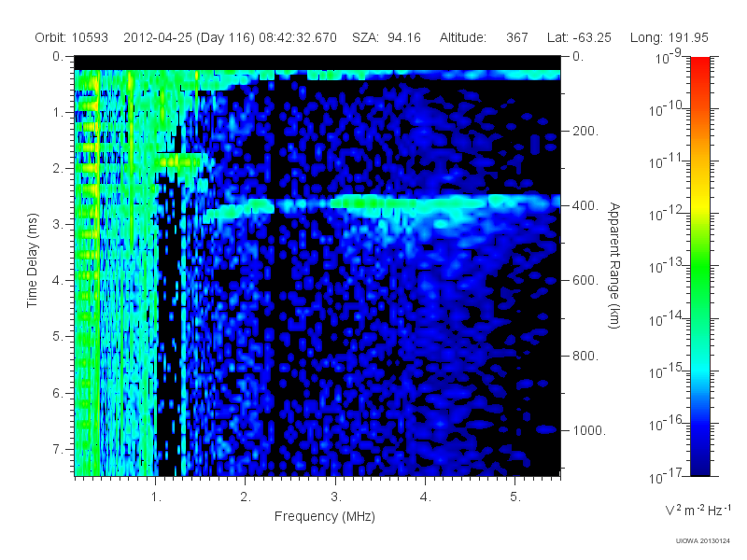Click the 10^-17 colorbar tick label
747x560 pixels.
point(666,476)
